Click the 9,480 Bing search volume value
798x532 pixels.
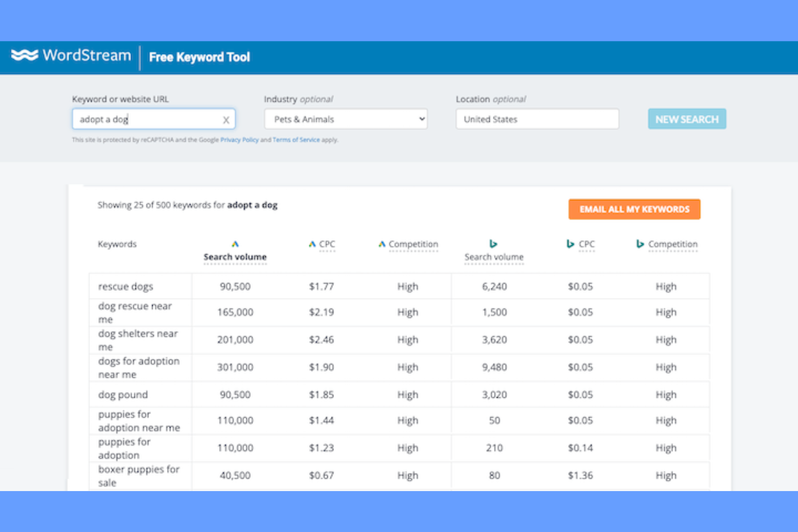[x=494, y=367]
